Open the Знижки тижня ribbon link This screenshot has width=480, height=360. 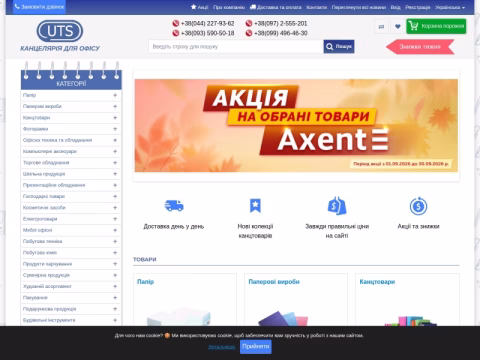click(x=420, y=47)
